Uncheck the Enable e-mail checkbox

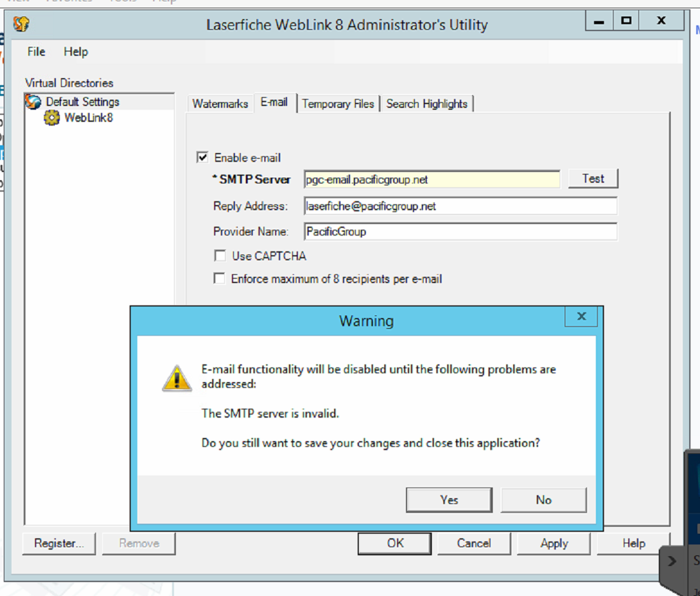pyautogui.click(x=202, y=157)
